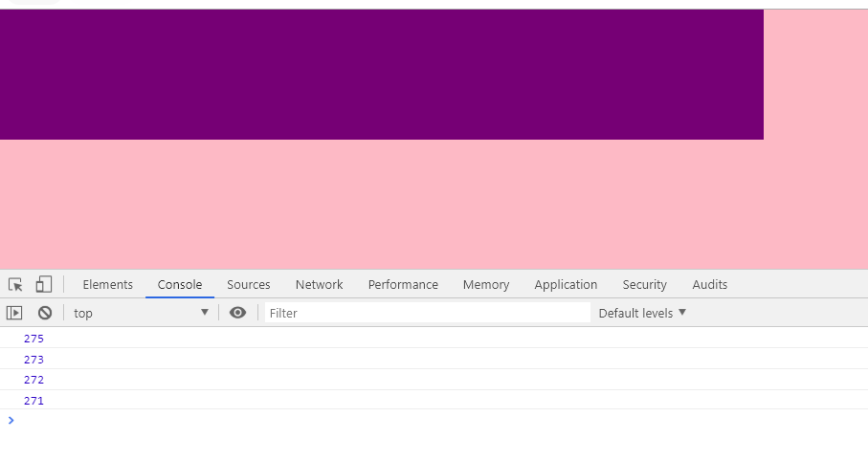The height and width of the screenshot is (461, 868).
Task: Click the console log value 271
Action: [33, 400]
